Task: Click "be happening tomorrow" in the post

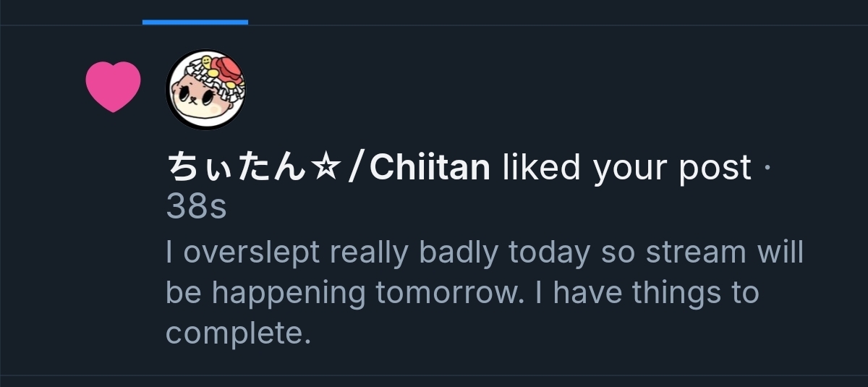Action: coord(341,294)
